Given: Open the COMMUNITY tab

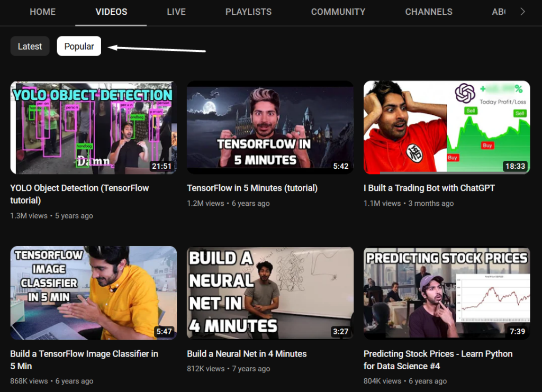Looking at the screenshot, I should [x=338, y=12].
